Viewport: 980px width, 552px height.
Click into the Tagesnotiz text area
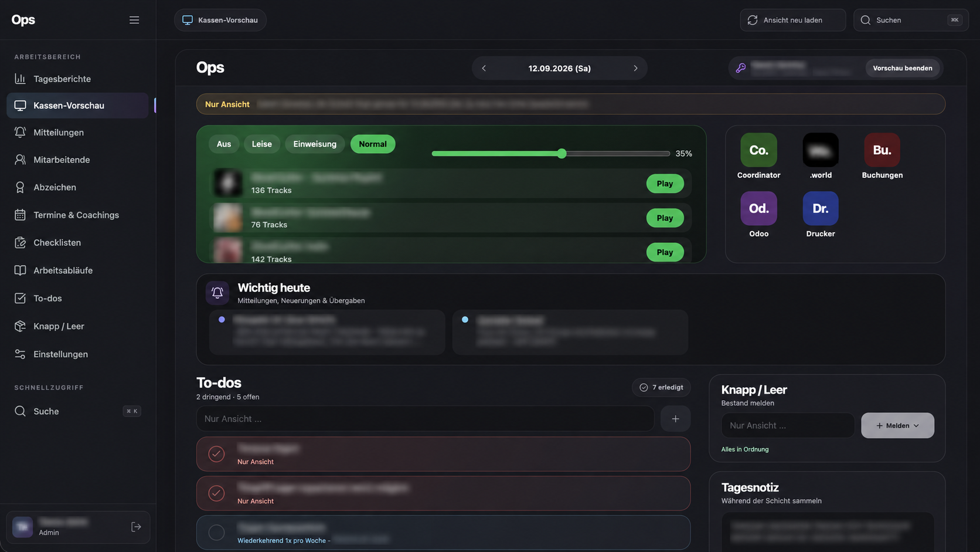point(827,532)
